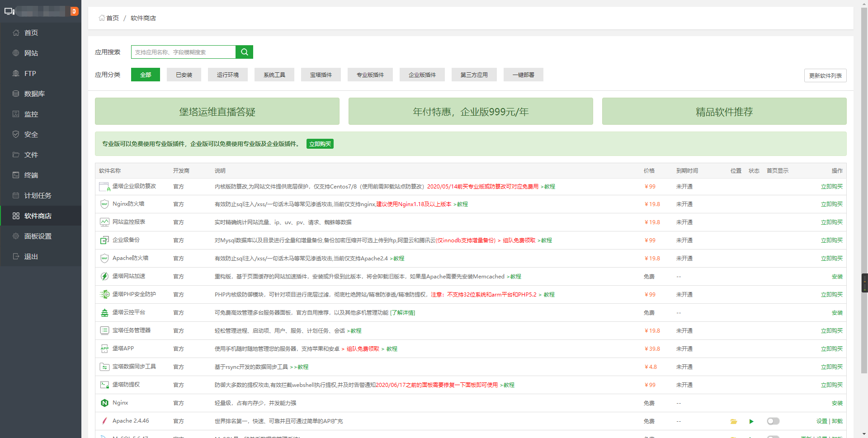The width and height of the screenshot is (868, 438).
Task: Select the 宝塔插件 category tab
Action: 321,75
